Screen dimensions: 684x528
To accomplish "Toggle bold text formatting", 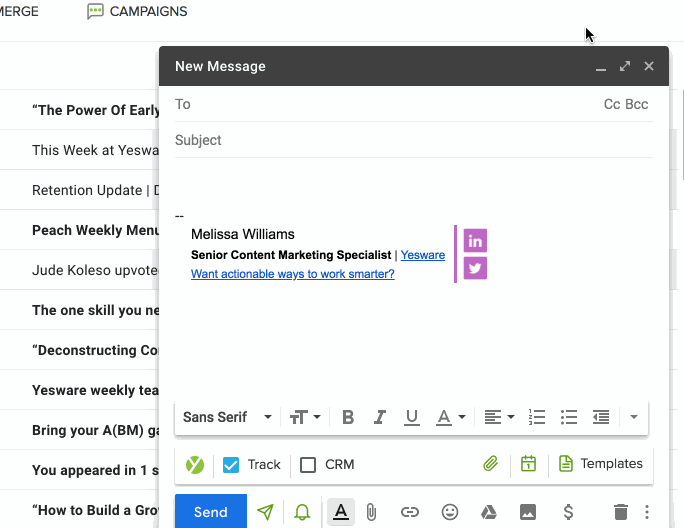I will coord(348,417).
